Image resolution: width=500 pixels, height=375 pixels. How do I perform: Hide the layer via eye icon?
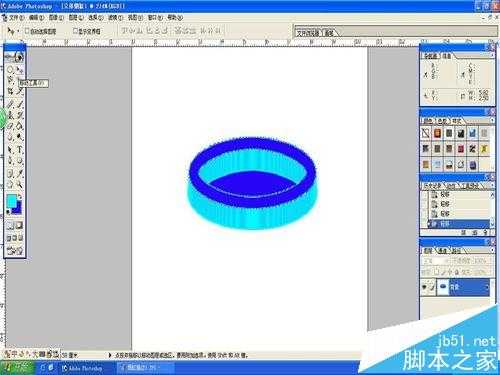tap(424, 287)
